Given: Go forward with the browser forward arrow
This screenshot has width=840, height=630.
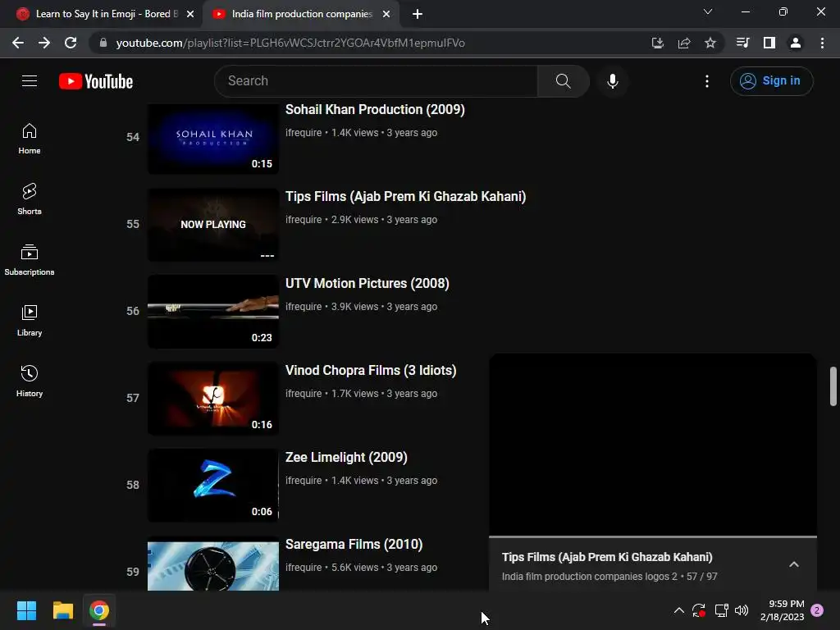Looking at the screenshot, I should click(x=44, y=43).
